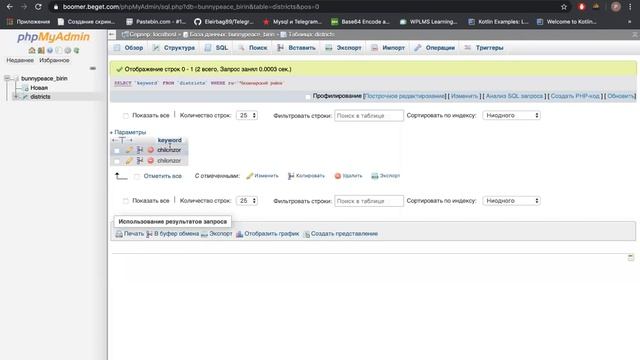Image resolution: width=640 pixels, height=360 pixels.
Task: Click the logout door icon in sidebar
Action: point(41,51)
